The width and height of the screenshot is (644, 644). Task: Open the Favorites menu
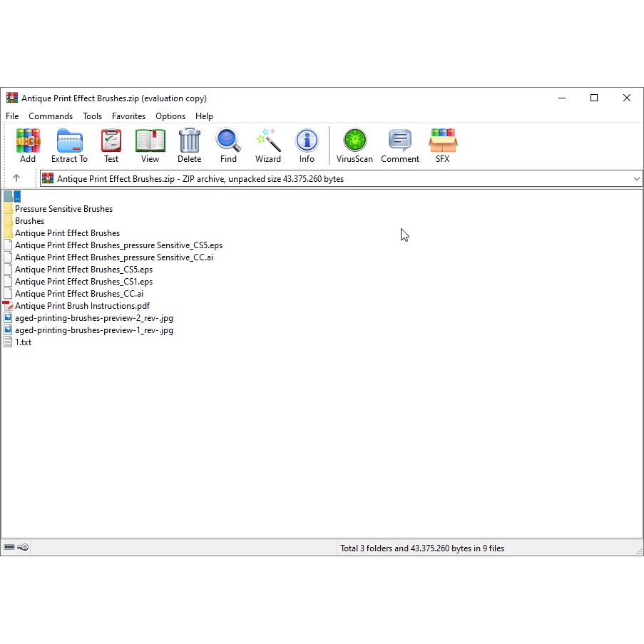tap(128, 116)
